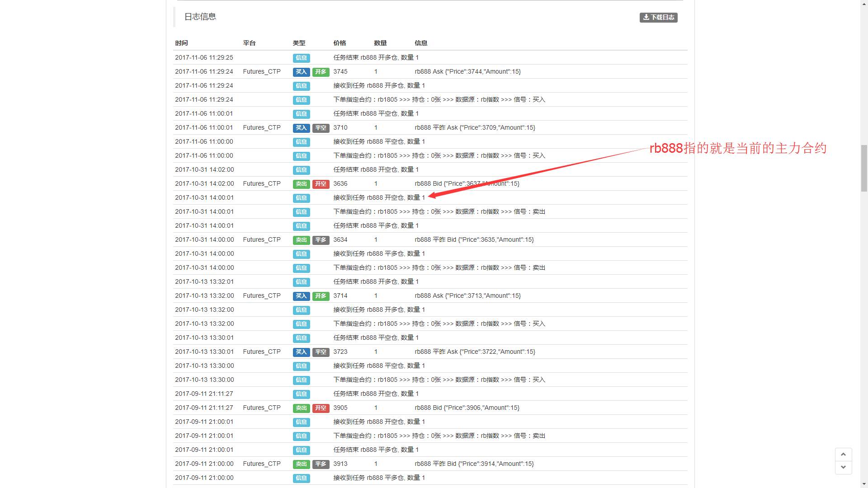Click Futures_CTP in the 3714 price row

click(x=262, y=296)
